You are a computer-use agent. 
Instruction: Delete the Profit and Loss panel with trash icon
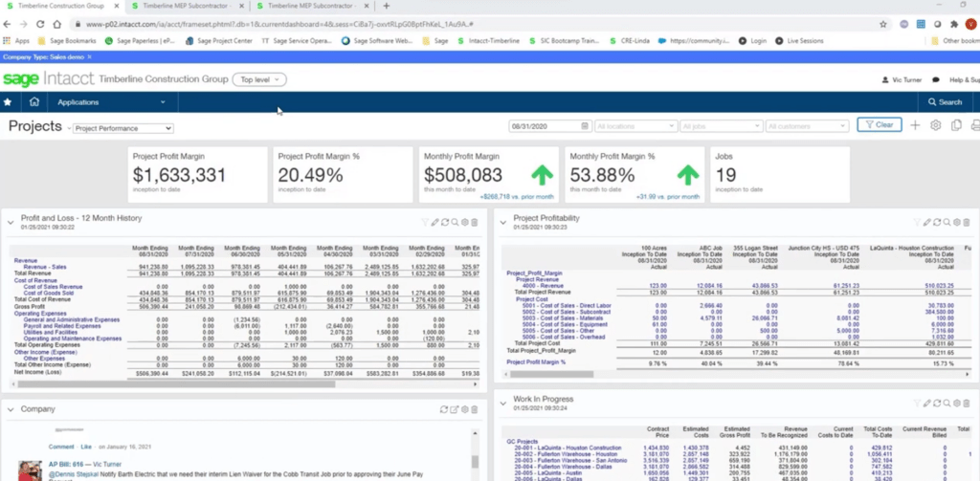(475, 223)
